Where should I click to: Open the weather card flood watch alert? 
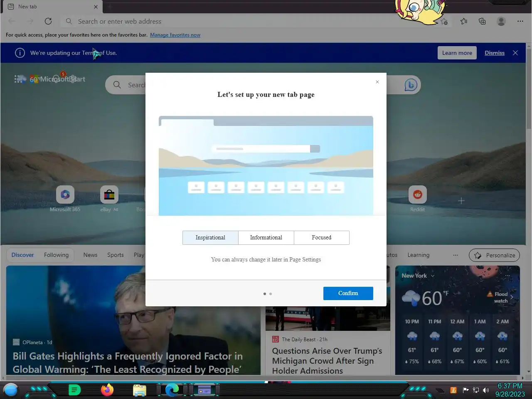[x=498, y=297]
